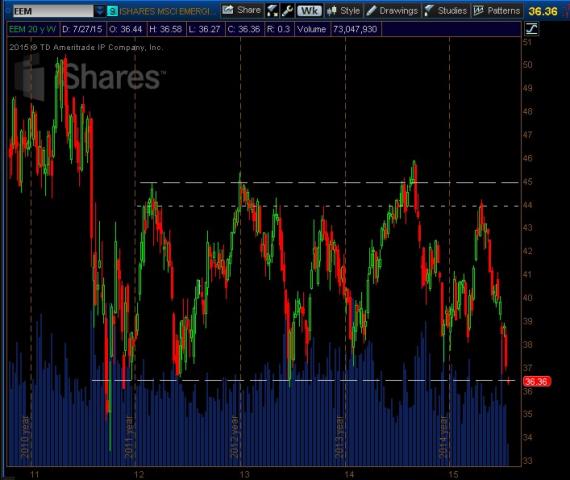570x480 pixels.
Task: Click the 50 price axis label
Action: [x=528, y=65]
